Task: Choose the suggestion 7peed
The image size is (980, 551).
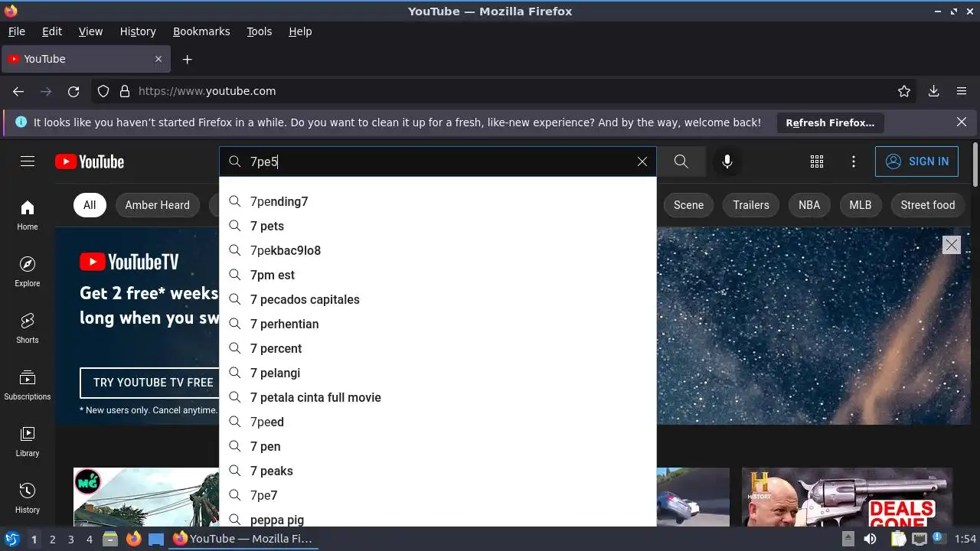Action: click(x=438, y=422)
